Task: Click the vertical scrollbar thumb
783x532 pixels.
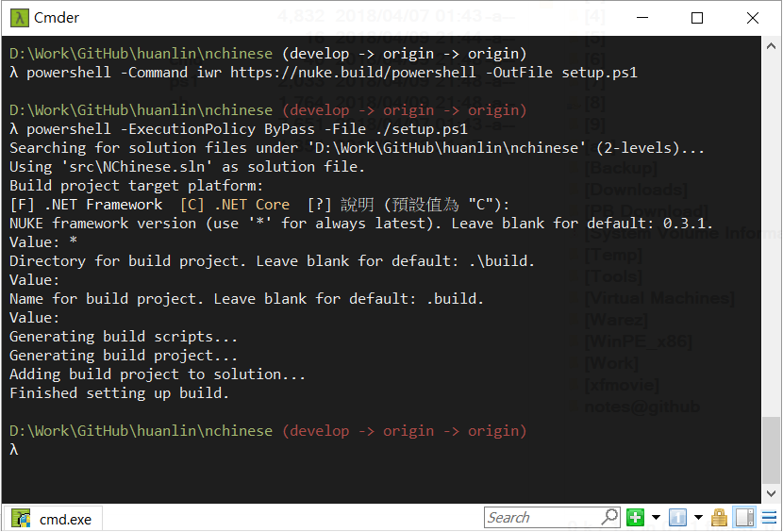Action: (x=771, y=450)
